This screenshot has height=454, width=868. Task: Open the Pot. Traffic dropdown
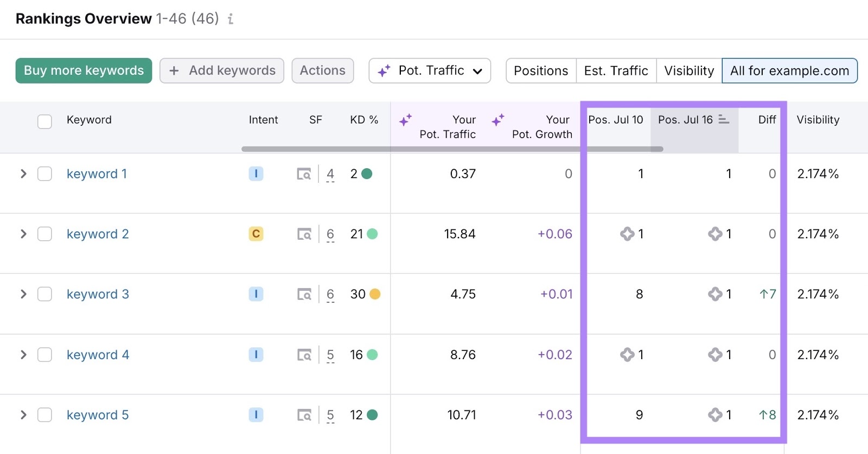point(430,71)
